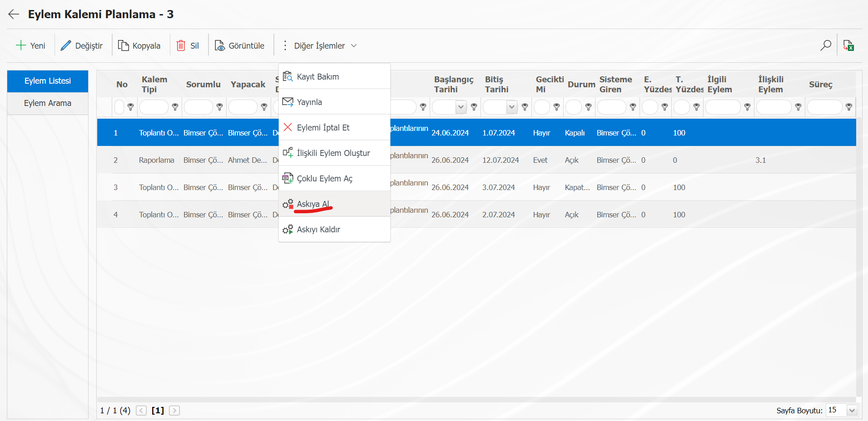Click the Yayınla envelope icon

click(x=288, y=102)
